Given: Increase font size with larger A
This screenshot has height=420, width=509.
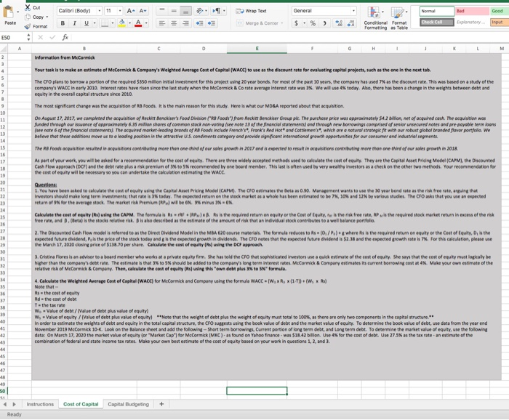Looking at the screenshot, I should point(131,11).
